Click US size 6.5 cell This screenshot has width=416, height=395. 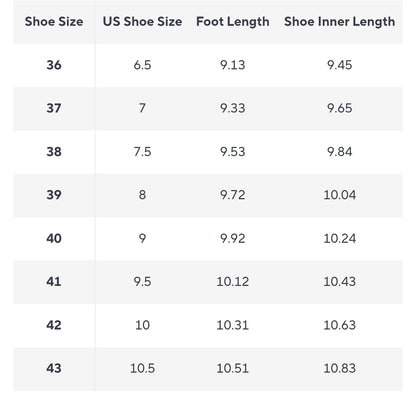[142, 65]
